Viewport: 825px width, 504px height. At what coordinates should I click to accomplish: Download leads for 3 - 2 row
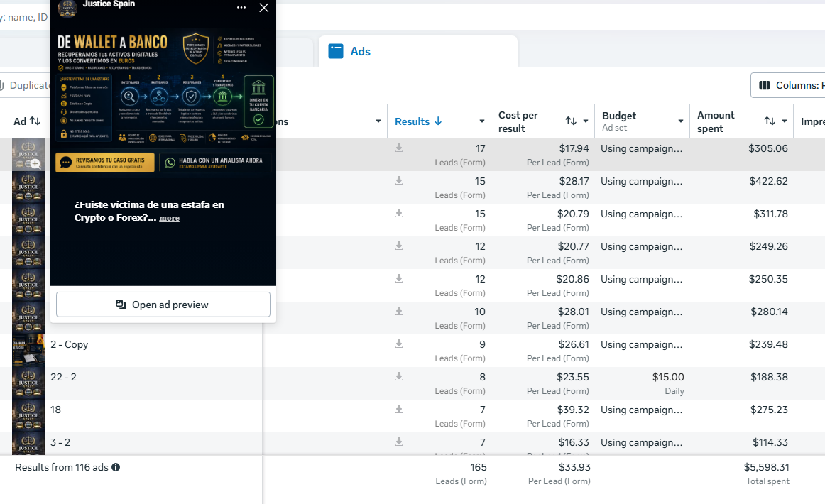click(x=399, y=442)
